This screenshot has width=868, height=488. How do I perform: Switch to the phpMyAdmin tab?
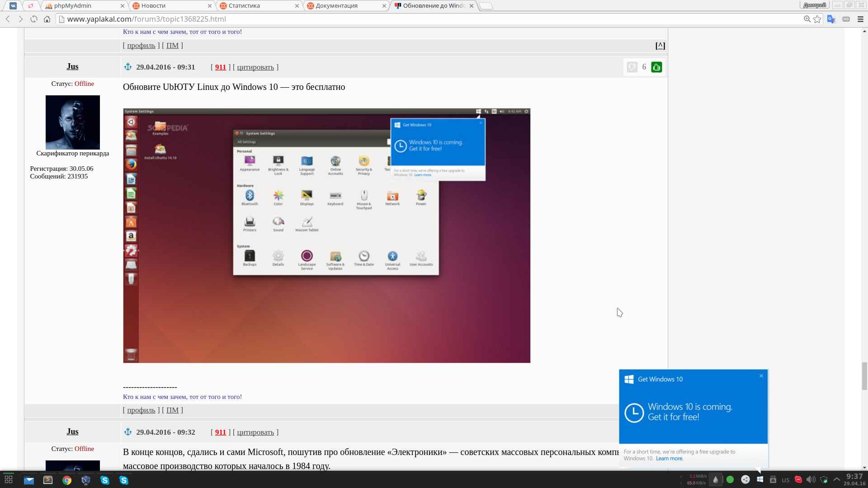(x=72, y=6)
